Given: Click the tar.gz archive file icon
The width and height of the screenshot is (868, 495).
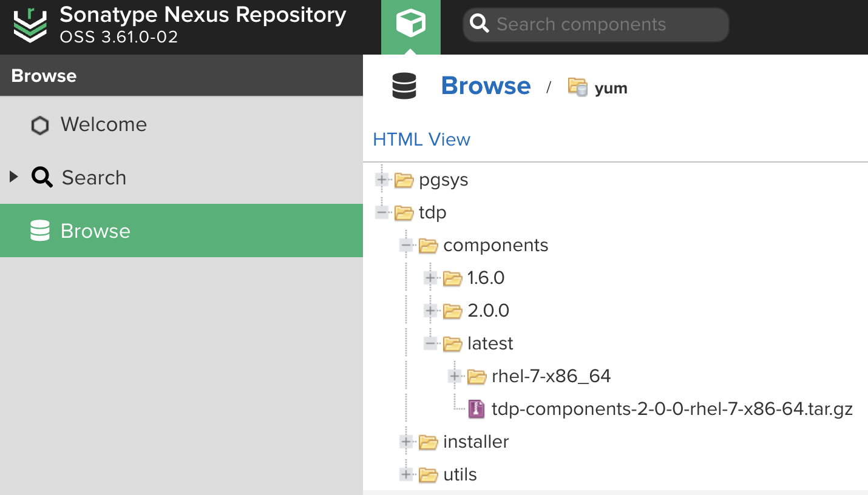Looking at the screenshot, I should click(476, 409).
